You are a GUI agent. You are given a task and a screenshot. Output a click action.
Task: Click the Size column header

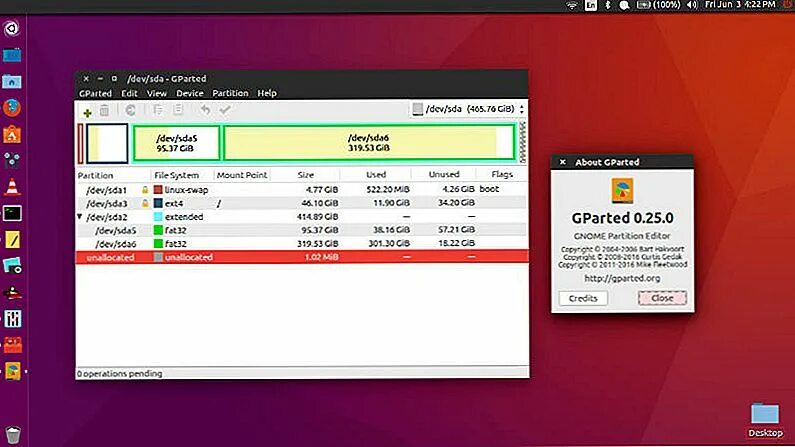coord(305,175)
